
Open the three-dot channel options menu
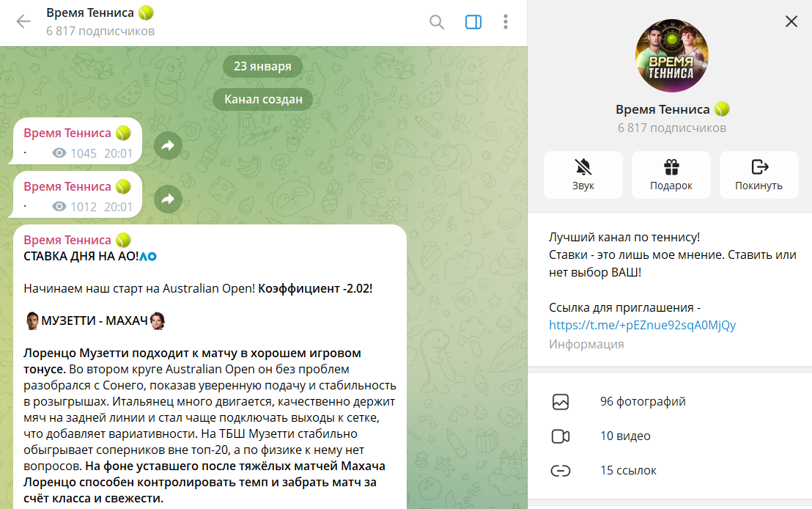coord(506,22)
